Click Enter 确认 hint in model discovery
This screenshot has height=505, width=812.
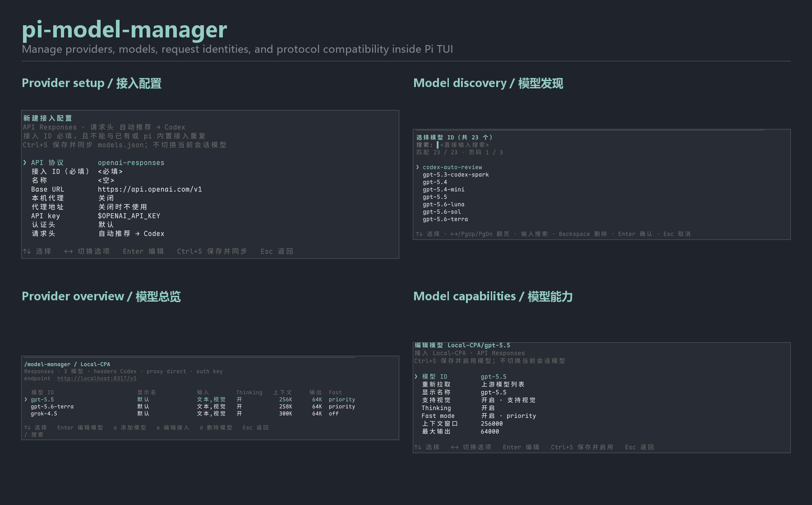pyautogui.click(x=635, y=234)
